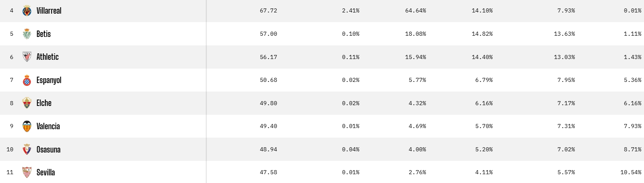Click Sevilla's 10.54% probability cell

coord(631,173)
